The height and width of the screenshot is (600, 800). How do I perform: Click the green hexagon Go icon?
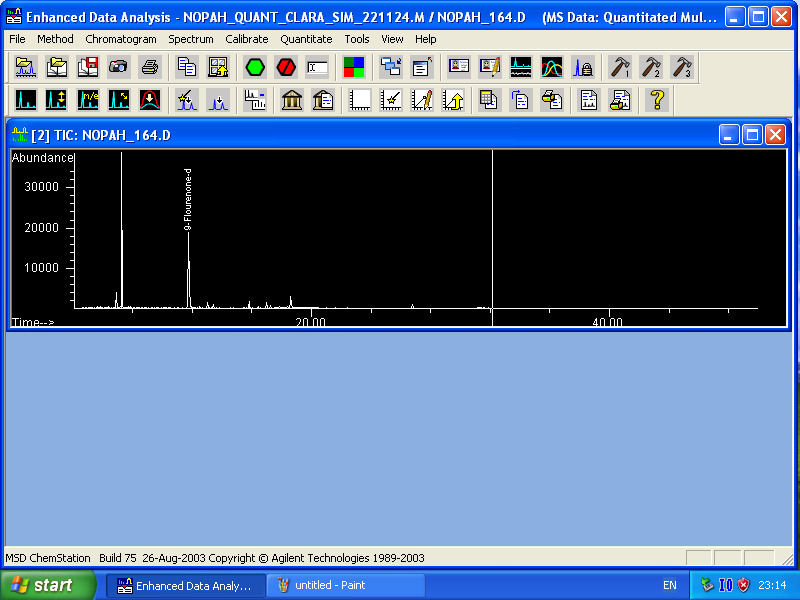254,67
